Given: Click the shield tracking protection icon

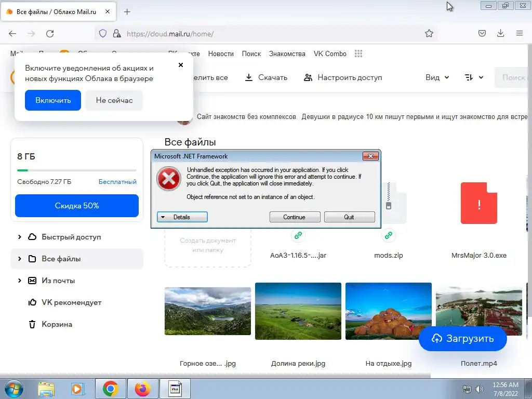Looking at the screenshot, I should (x=103, y=33).
